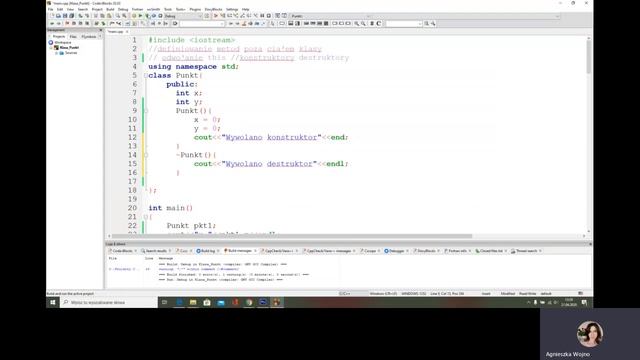This screenshot has width=640, height=360.
Task: Switch to the Search results tab
Action: tap(155, 251)
